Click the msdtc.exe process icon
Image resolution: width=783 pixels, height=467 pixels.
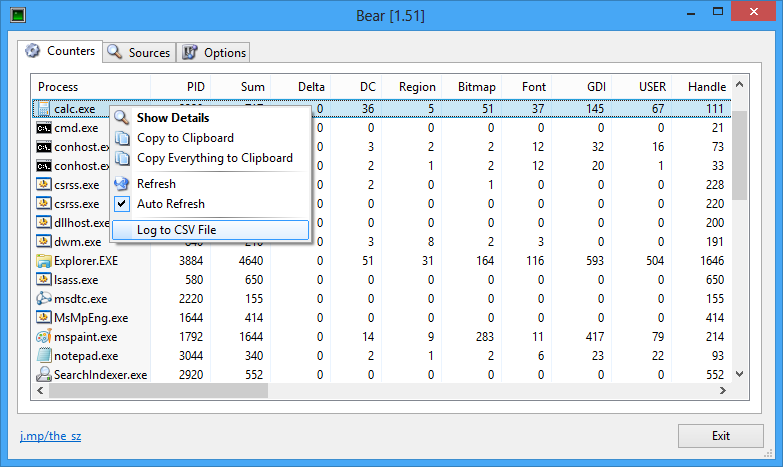44,299
